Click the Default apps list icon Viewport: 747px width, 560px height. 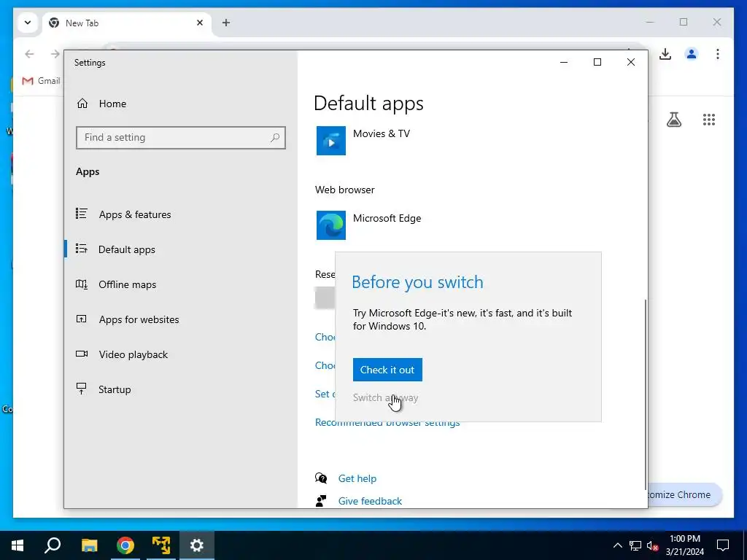[x=82, y=249]
